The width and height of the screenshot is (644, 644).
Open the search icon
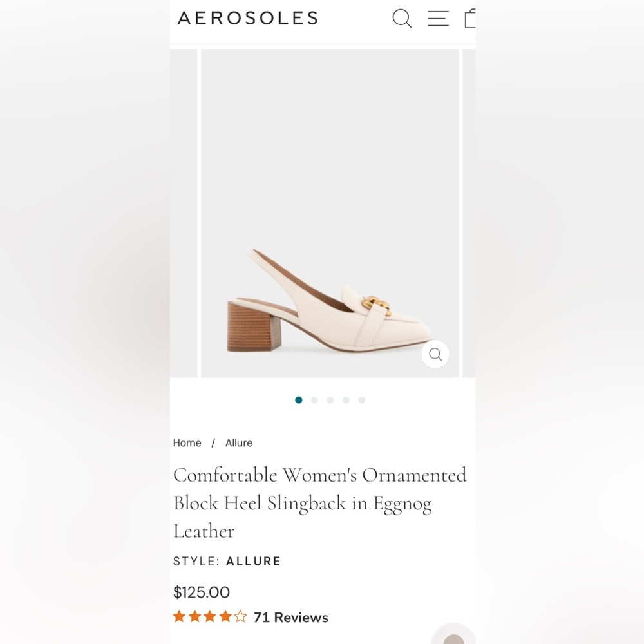(402, 19)
